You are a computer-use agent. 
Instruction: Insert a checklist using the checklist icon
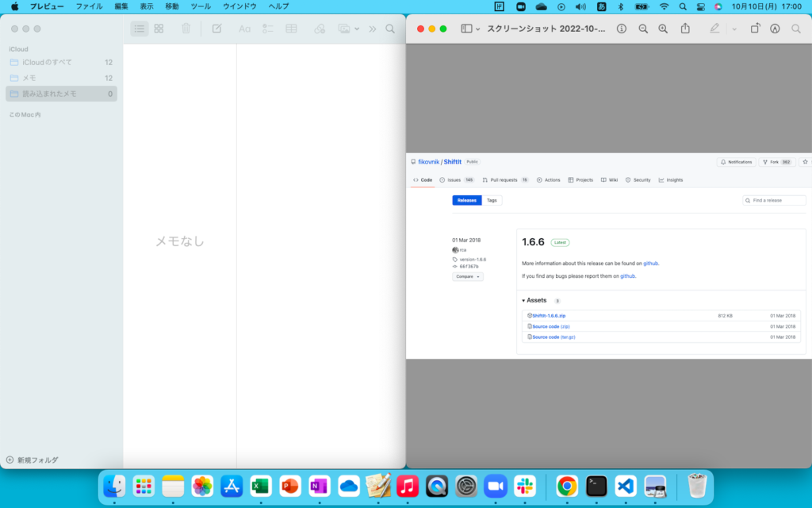268,28
